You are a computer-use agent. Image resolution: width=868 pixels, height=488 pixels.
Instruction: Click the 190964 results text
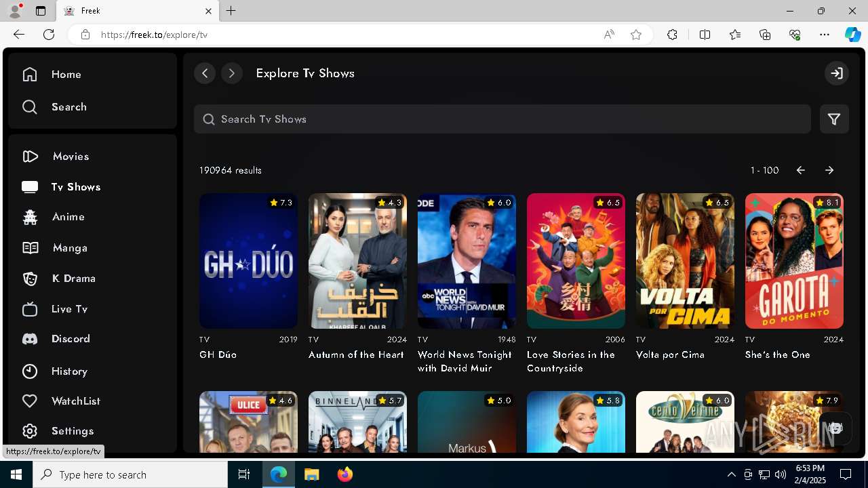pos(231,170)
